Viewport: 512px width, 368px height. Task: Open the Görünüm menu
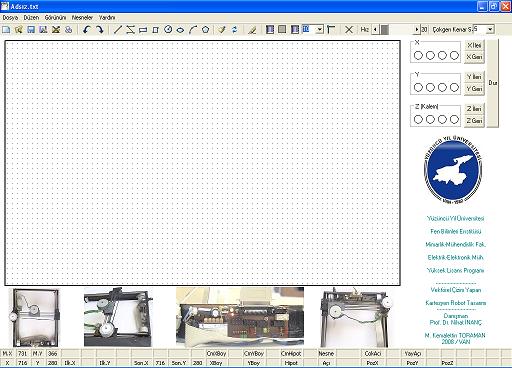point(55,18)
